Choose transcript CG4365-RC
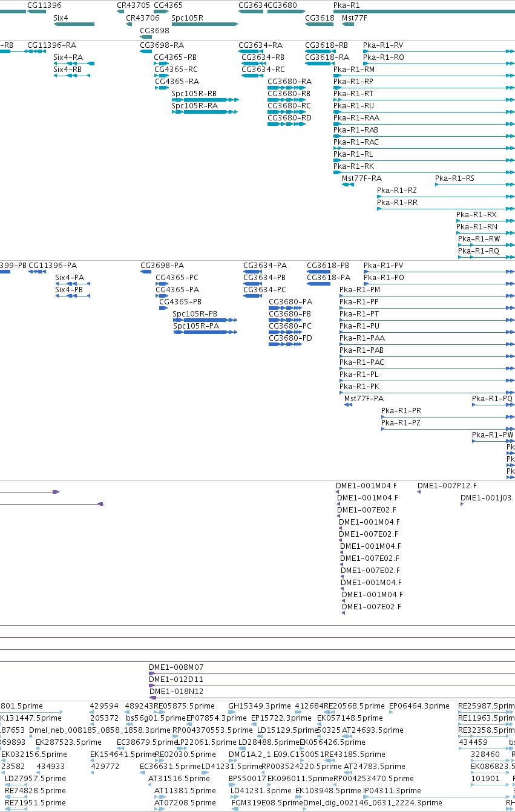The width and height of the screenshot is (515, 812). tap(176, 70)
